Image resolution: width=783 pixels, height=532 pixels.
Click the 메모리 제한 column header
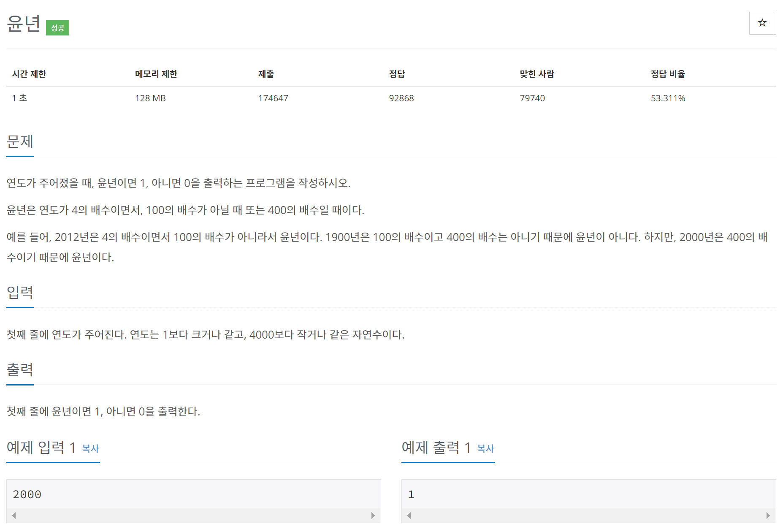pos(156,74)
